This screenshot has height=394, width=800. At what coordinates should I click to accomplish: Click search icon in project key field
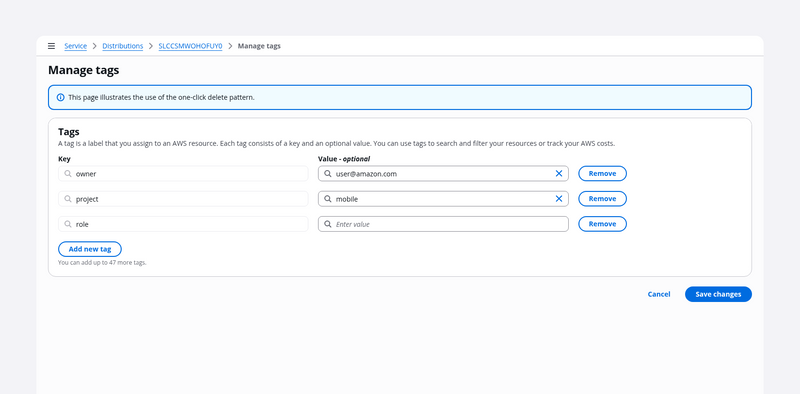click(x=68, y=199)
